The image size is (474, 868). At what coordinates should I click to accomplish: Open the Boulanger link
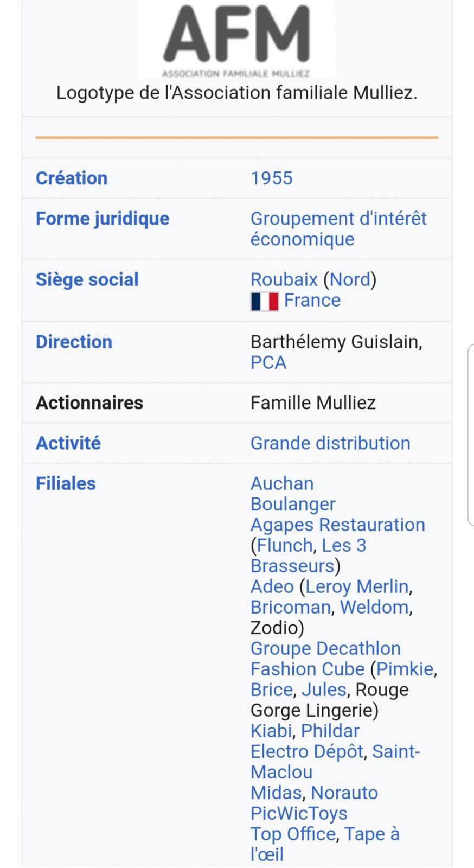[293, 504]
